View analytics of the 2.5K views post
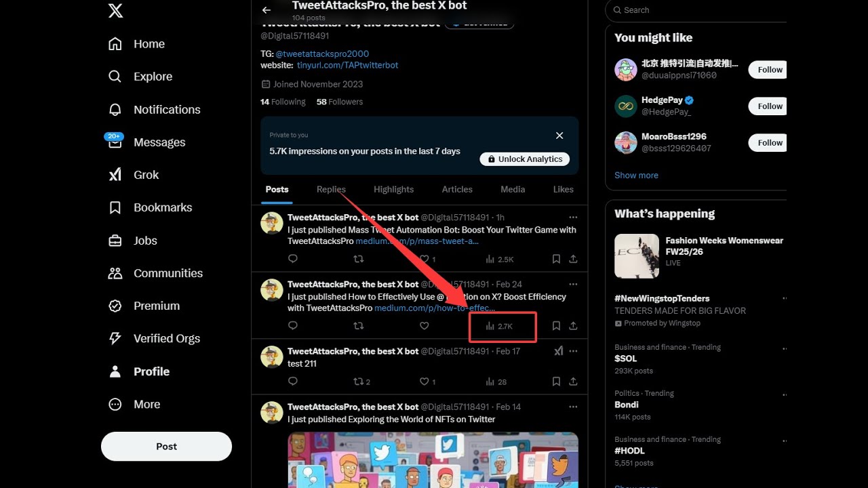The width and height of the screenshot is (868, 488). pyautogui.click(x=500, y=259)
